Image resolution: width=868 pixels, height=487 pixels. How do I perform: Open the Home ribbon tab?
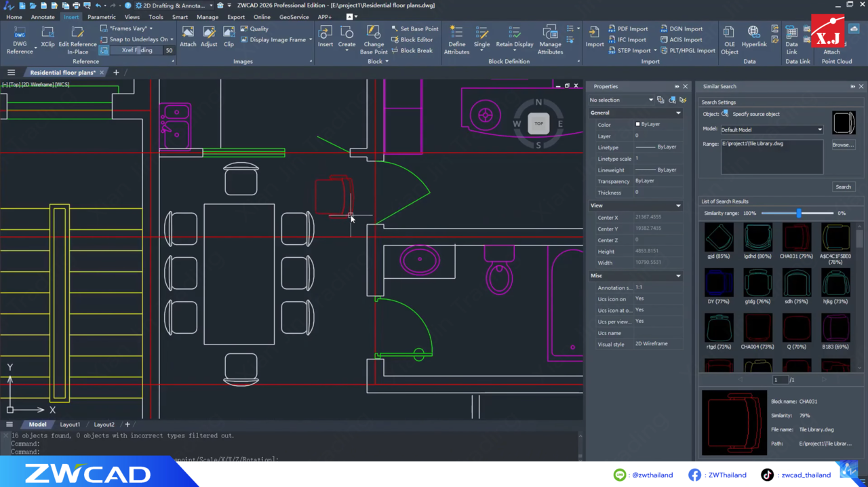14,17
